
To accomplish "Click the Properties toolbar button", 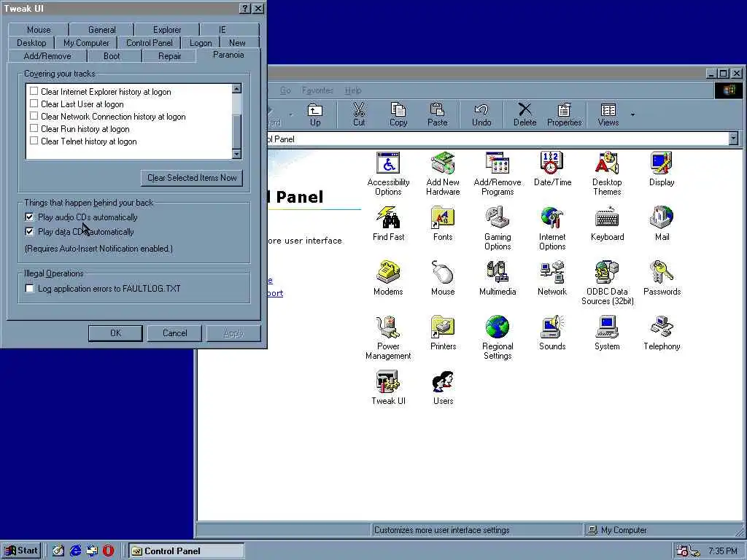I will point(564,115).
